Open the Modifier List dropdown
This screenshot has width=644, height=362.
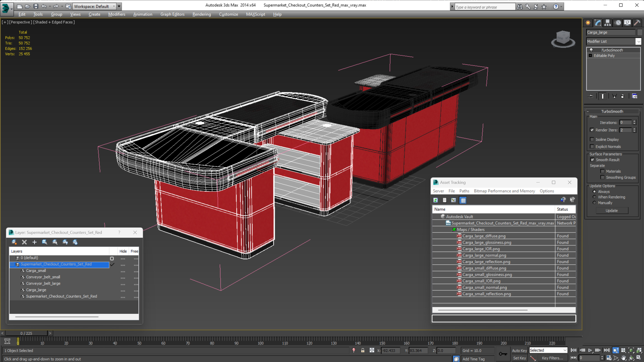[x=638, y=41]
